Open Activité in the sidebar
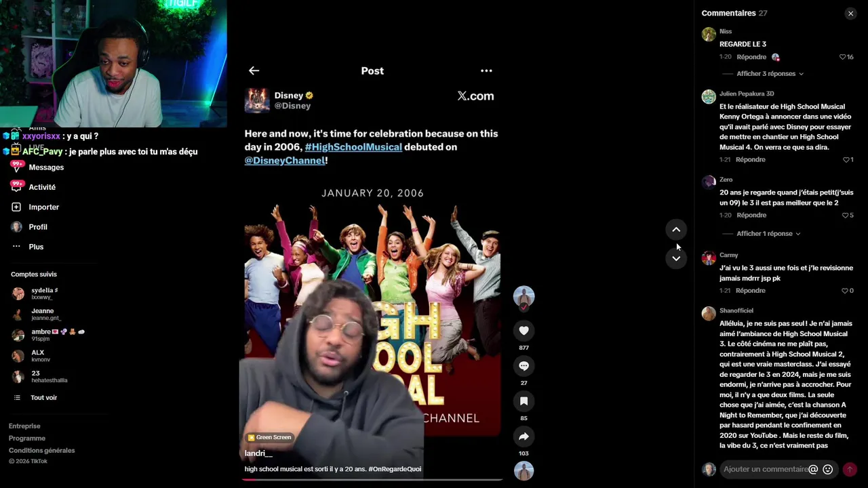The image size is (868, 488). pos(42,187)
